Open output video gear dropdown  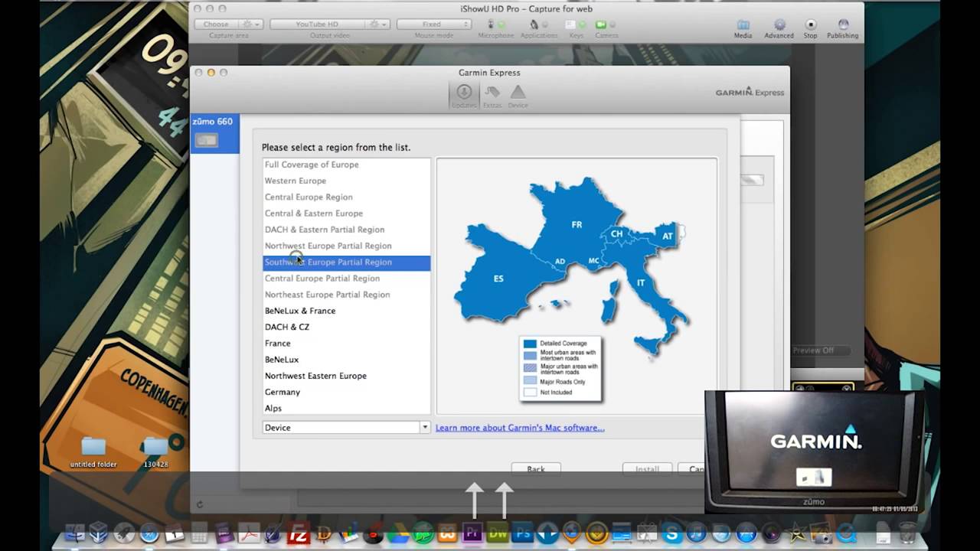[x=378, y=24]
